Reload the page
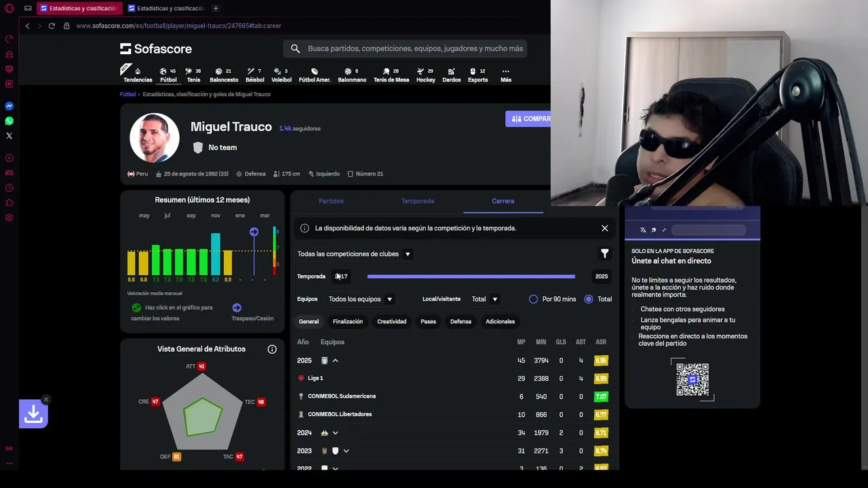This screenshot has height=488, width=868. tap(52, 26)
